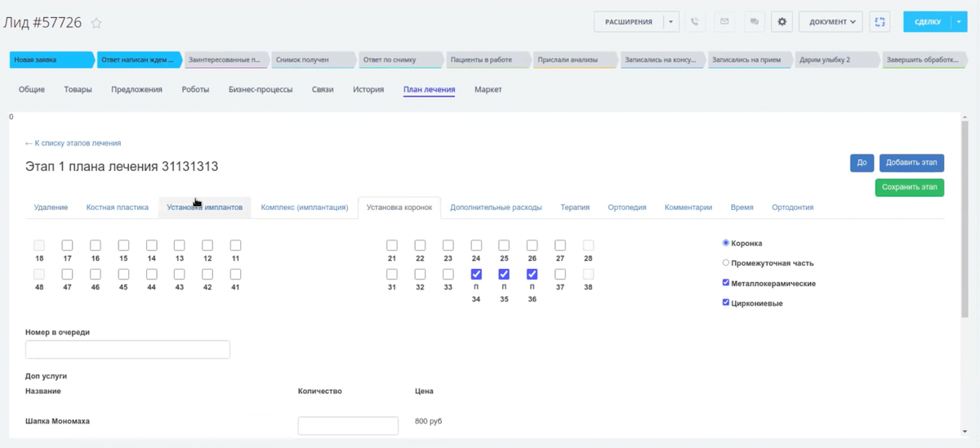
Task: Click the fullscreen expand icon
Action: [880, 22]
